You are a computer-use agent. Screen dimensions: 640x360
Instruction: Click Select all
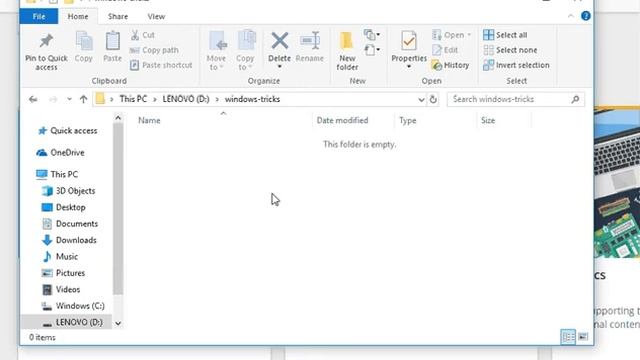(x=505, y=35)
